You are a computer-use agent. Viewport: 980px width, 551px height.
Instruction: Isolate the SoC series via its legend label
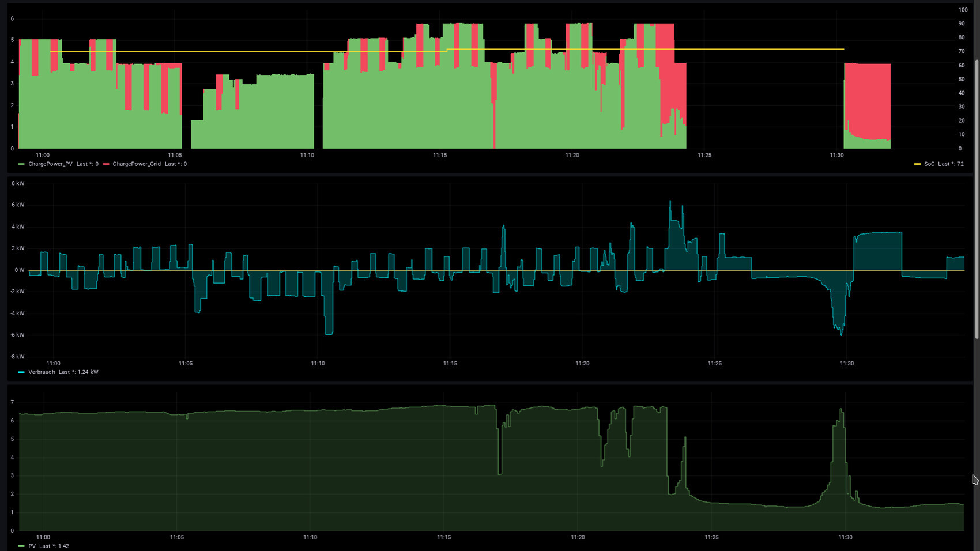(x=929, y=164)
